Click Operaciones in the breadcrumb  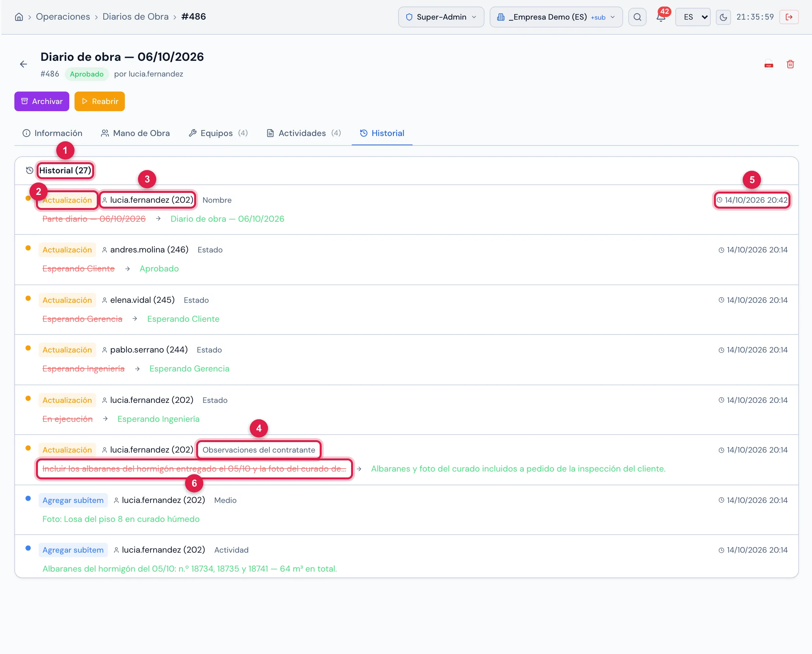63,17
